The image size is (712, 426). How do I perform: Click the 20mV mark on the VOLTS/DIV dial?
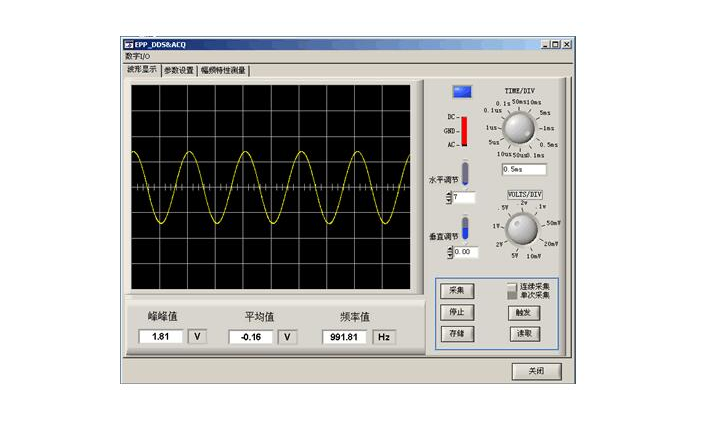pyautogui.click(x=551, y=244)
